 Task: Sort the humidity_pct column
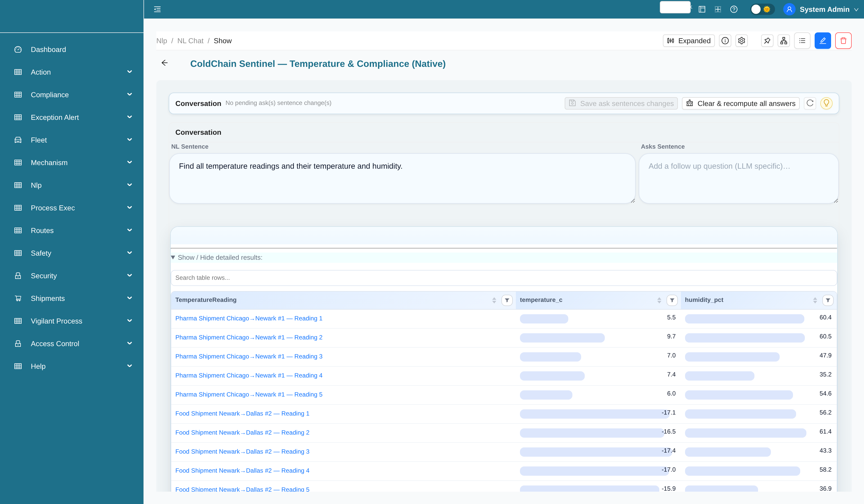(x=815, y=300)
